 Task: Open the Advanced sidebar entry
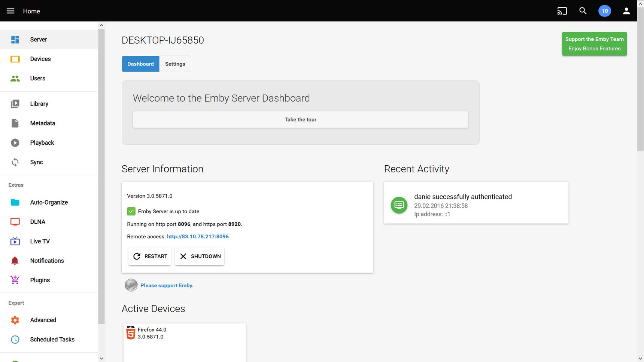click(x=49, y=320)
